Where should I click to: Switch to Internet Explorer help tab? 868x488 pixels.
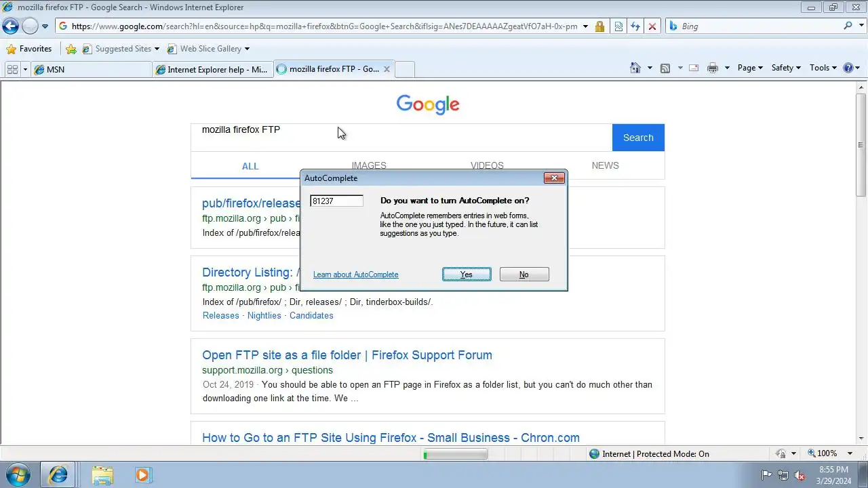point(212,69)
